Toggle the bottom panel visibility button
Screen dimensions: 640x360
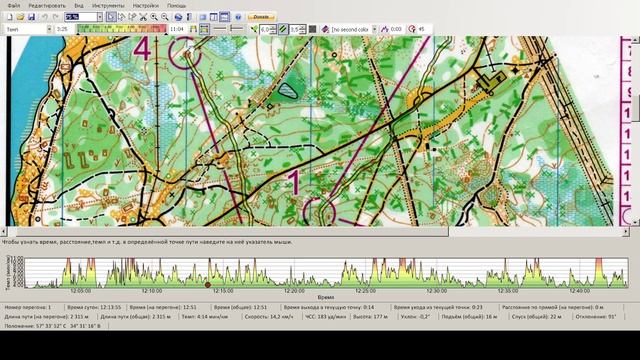[224, 17]
